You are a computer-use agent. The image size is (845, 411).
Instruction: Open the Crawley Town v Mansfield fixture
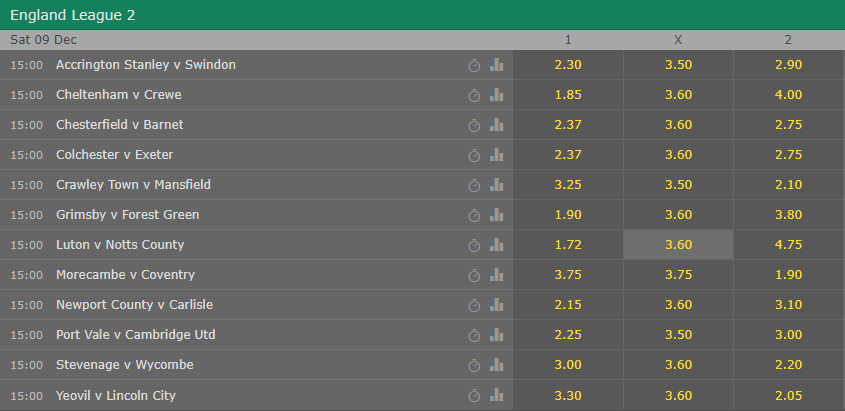(133, 185)
